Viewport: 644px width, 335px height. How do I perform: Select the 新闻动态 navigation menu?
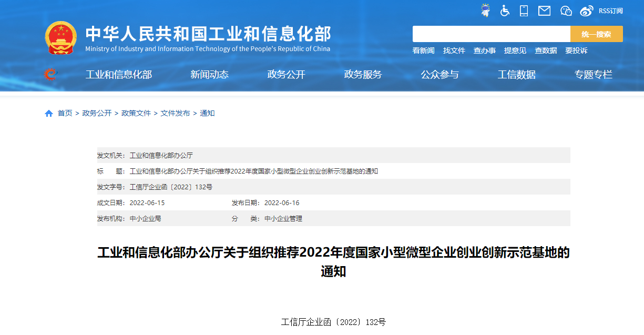[x=209, y=75]
